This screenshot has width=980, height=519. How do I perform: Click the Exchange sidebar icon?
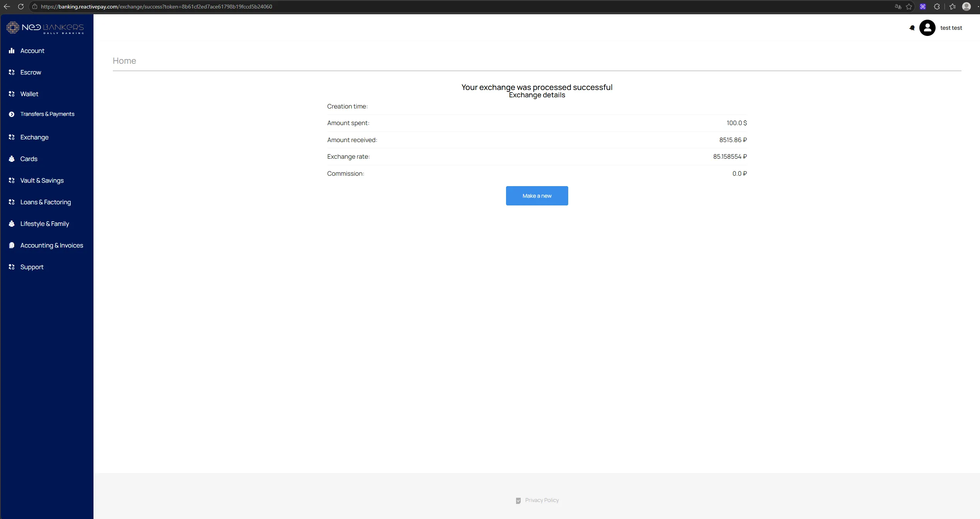12,137
